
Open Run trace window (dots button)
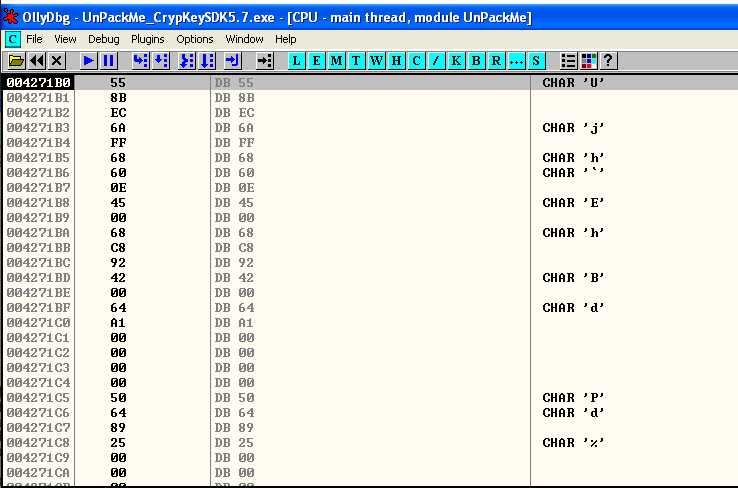[x=516, y=61]
